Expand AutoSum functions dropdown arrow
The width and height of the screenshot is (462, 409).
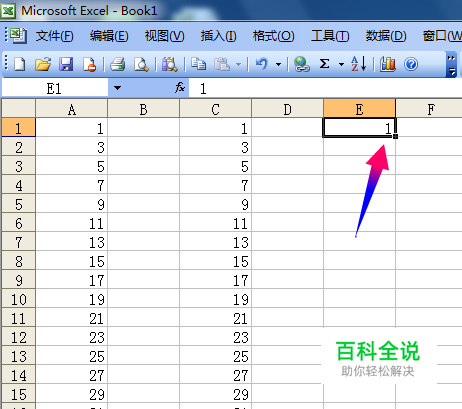[341, 64]
